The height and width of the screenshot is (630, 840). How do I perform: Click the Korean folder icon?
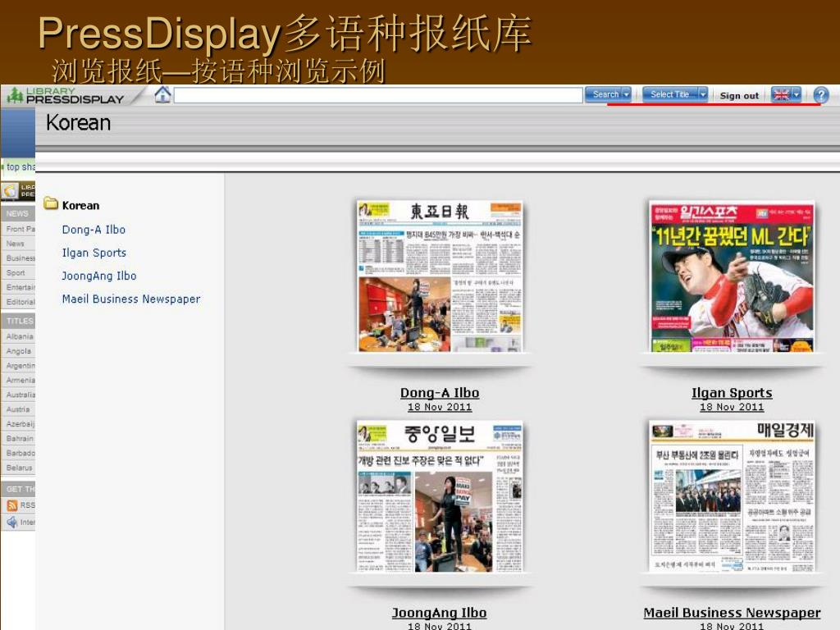(x=51, y=203)
